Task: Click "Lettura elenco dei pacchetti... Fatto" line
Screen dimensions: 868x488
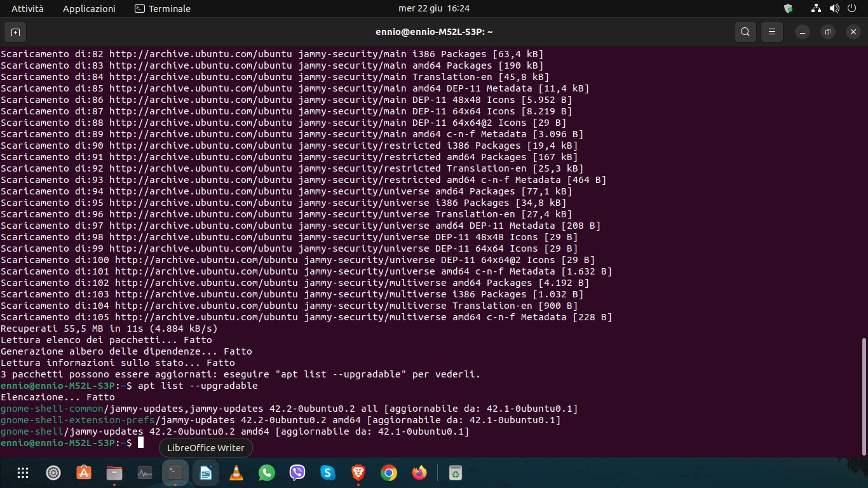Action: pyautogui.click(x=106, y=340)
